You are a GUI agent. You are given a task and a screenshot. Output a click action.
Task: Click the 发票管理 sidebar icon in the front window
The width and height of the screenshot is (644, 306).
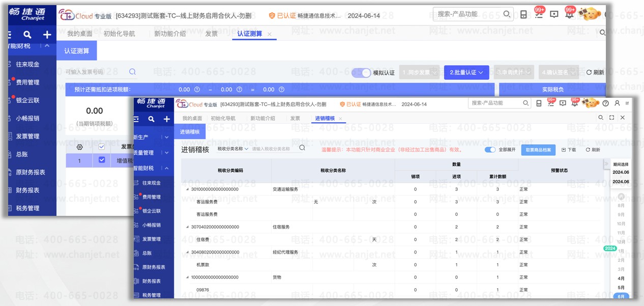tap(136, 239)
